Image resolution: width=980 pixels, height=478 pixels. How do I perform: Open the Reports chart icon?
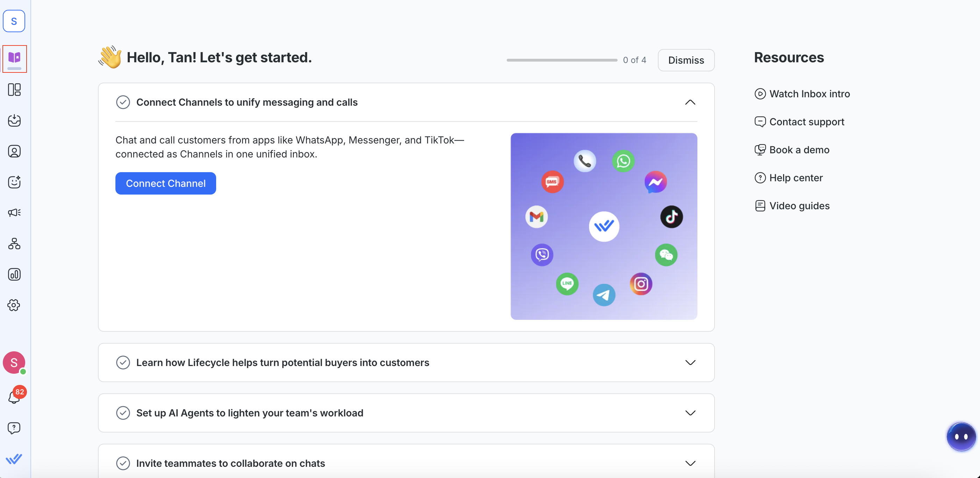click(x=14, y=274)
